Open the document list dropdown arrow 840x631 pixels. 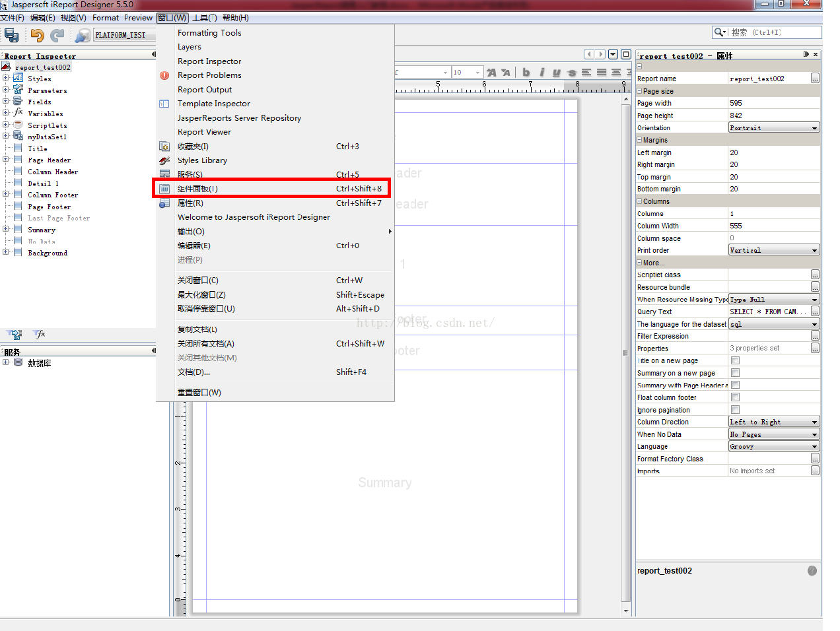(x=613, y=54)
